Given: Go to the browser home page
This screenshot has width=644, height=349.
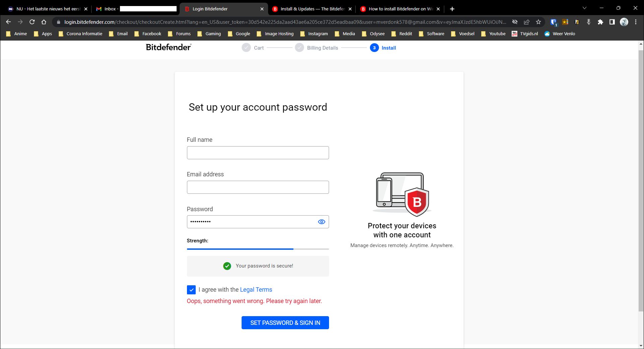Looking at the screenshot, I should pyautogui.click(x=44, y=22).
